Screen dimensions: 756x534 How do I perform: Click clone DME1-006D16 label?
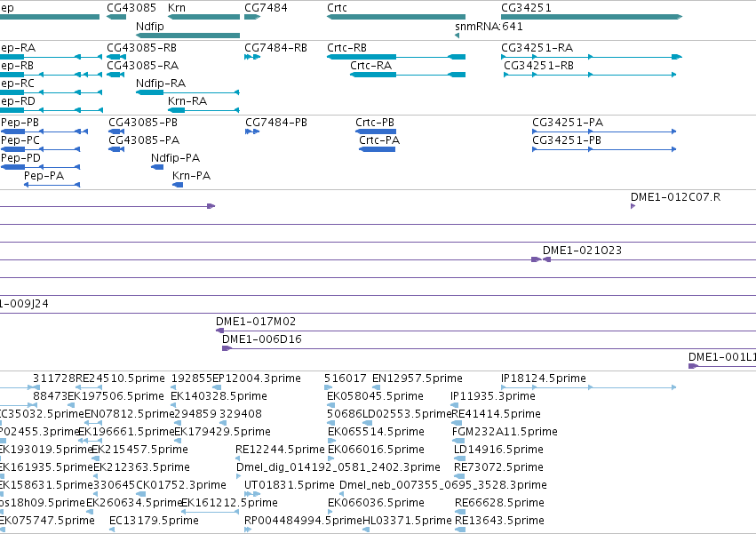tap(262, 339)
